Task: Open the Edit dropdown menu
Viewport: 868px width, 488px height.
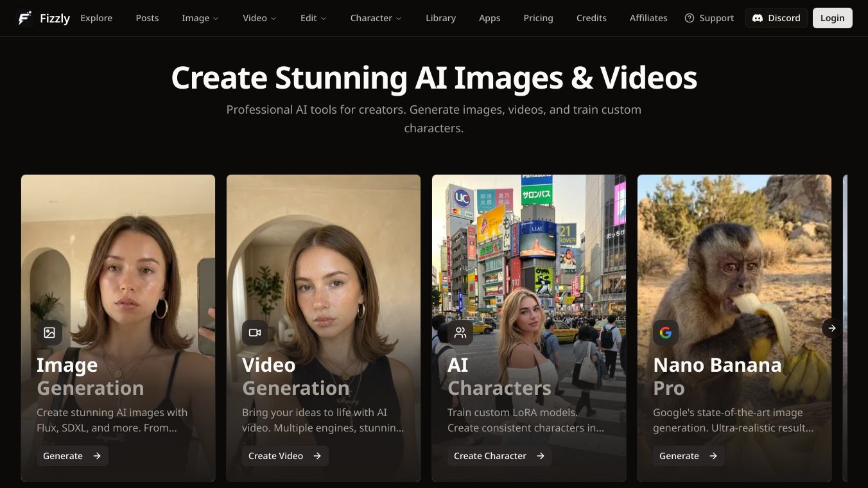Action: point(313,18)
